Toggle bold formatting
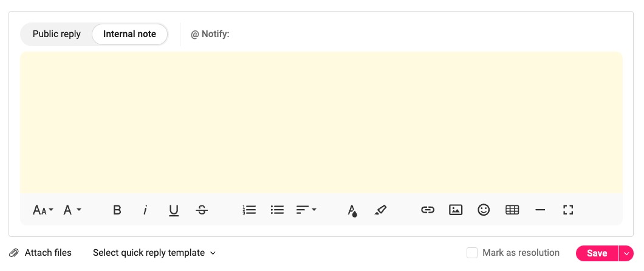 117,210
